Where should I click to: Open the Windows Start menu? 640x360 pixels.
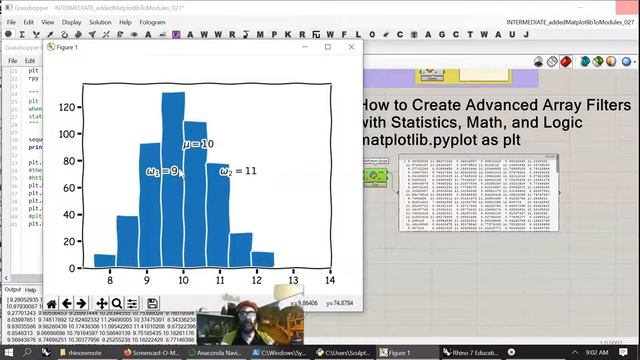click(8, 352)
